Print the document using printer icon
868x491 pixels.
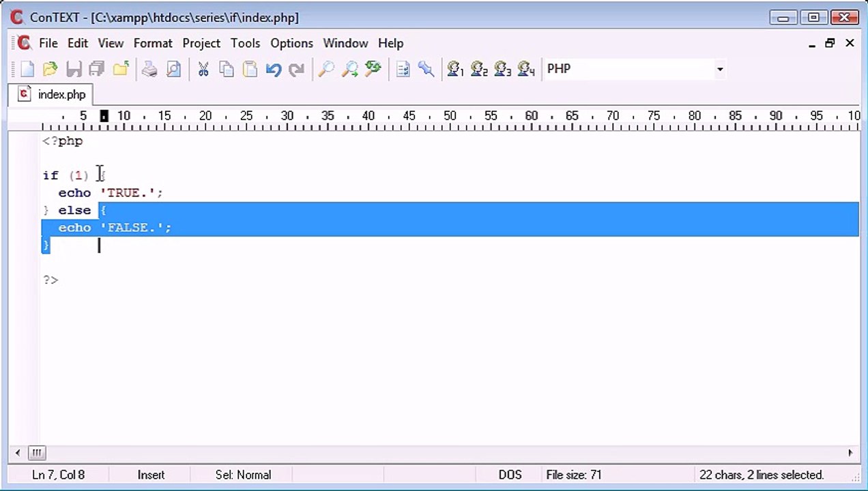pos(149,69)
